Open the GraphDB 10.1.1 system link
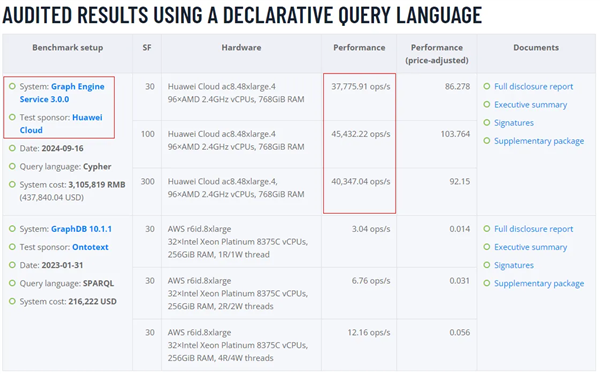 pyautogui.click(x=81, y=229)
